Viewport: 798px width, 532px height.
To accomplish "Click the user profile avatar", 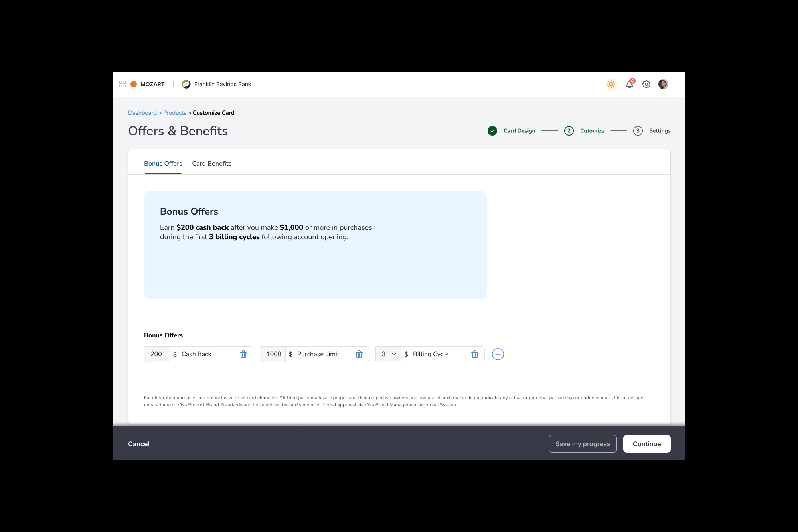I will point(663,84).
